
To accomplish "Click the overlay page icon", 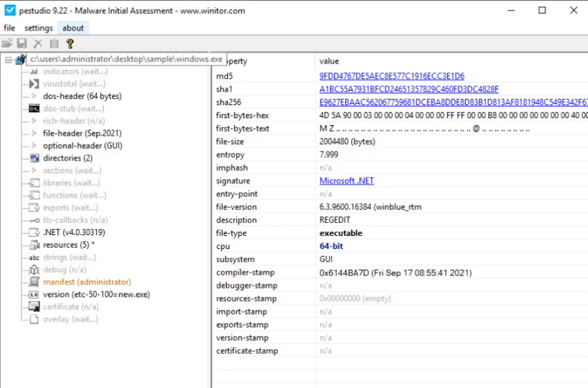I will [x=34, y=319].
